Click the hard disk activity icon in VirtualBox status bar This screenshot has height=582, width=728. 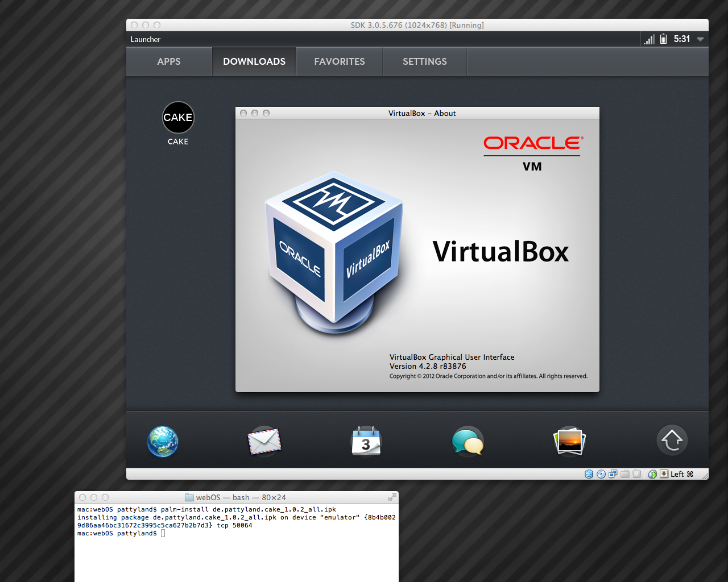tap(589, 473)
